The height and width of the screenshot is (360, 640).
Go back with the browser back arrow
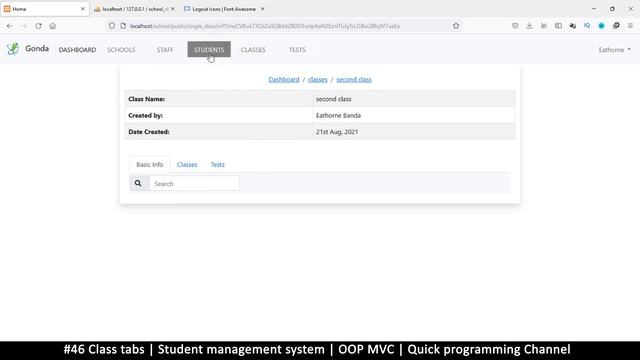click(9, 26)
